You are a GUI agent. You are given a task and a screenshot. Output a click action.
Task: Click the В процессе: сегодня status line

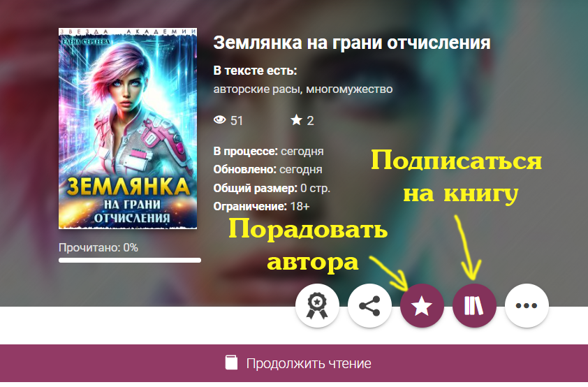point(268,152)
